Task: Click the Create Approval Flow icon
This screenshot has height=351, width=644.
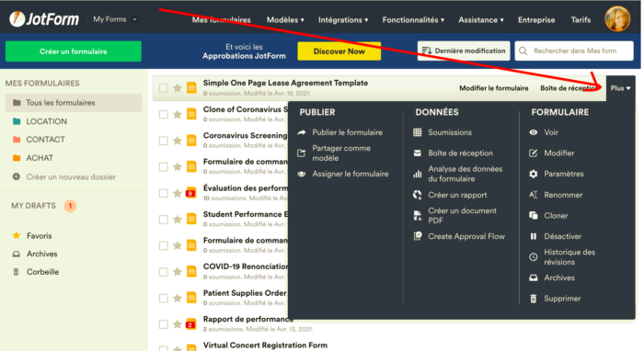Action: pyautogui.click(x=418, y=236)
